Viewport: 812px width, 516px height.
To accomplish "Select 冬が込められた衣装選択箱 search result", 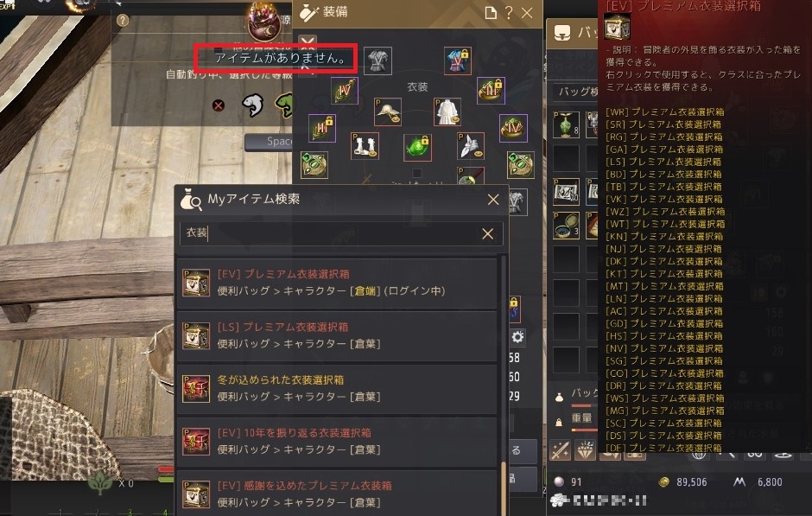I will tap(337, 389).
